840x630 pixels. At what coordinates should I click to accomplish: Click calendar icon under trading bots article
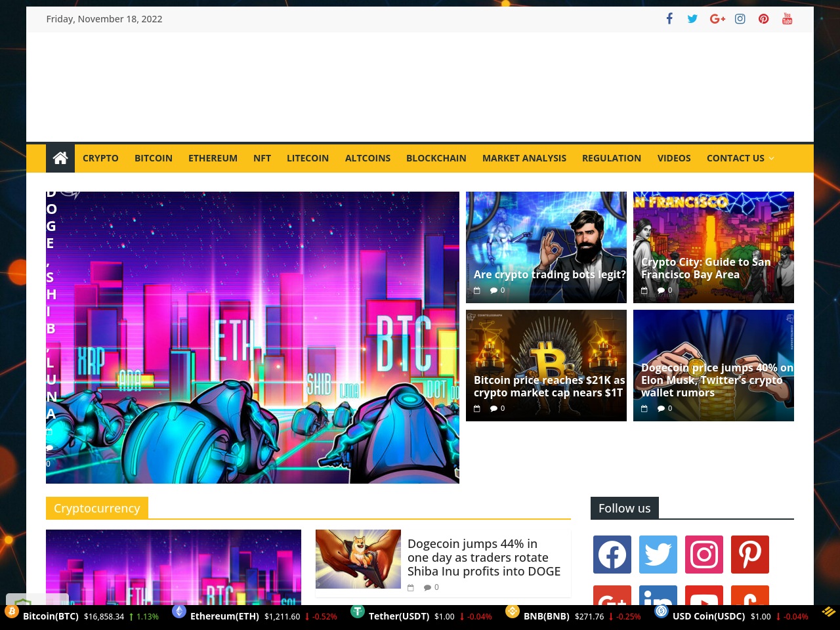[x=477, y=290]
